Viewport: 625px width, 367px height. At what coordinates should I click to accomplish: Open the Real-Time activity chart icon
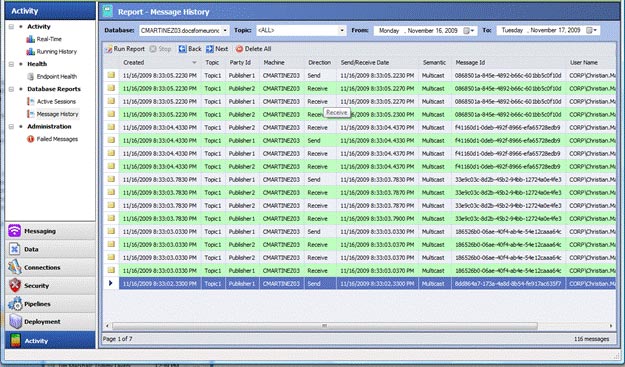(30, 39)
